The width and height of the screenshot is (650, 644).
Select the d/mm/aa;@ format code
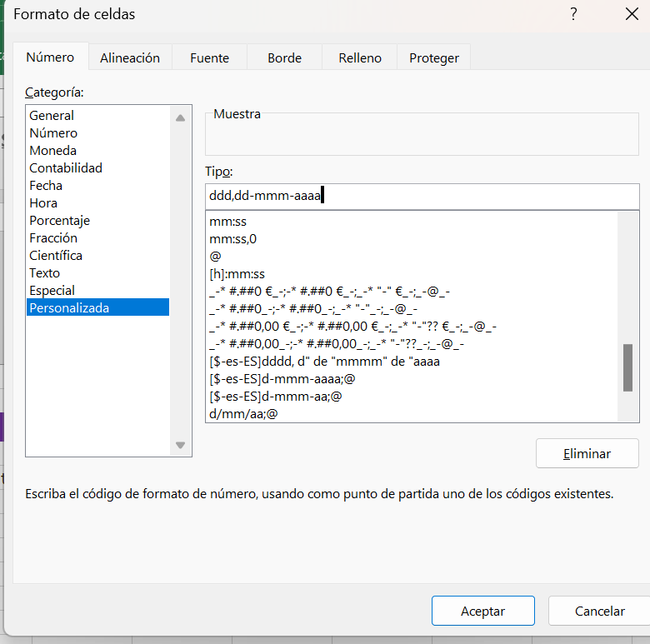point(412,413)
